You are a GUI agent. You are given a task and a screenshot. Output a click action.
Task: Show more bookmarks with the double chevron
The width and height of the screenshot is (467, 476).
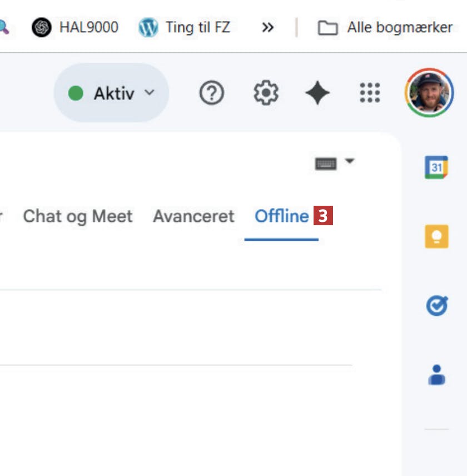tap(267, 28)
